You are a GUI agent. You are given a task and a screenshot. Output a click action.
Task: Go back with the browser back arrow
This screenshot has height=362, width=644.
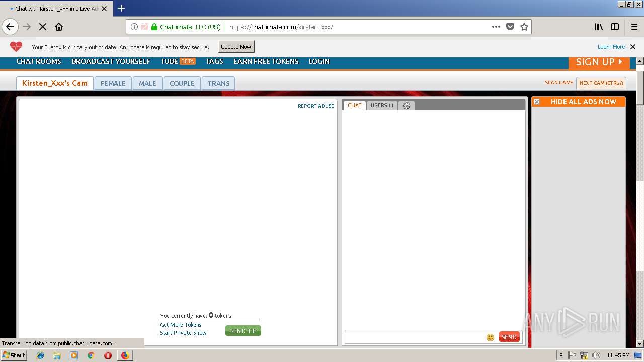point(10,27)
